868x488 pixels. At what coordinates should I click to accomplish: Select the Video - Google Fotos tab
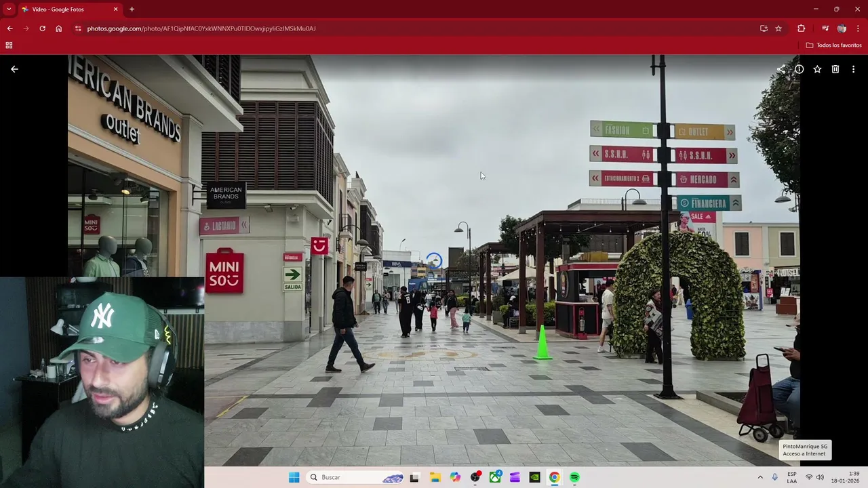[70, 9]
